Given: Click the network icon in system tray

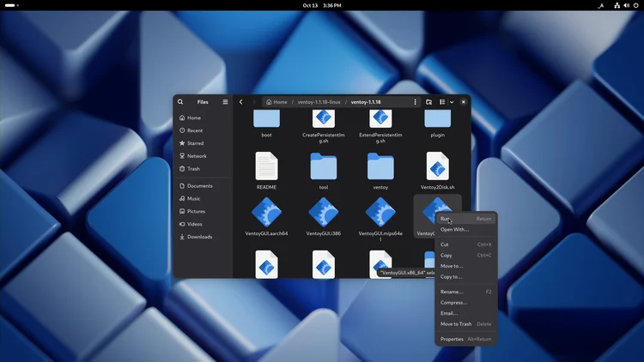Looking at the screenshot, I should pyautogui.click(x=617, y=5).
